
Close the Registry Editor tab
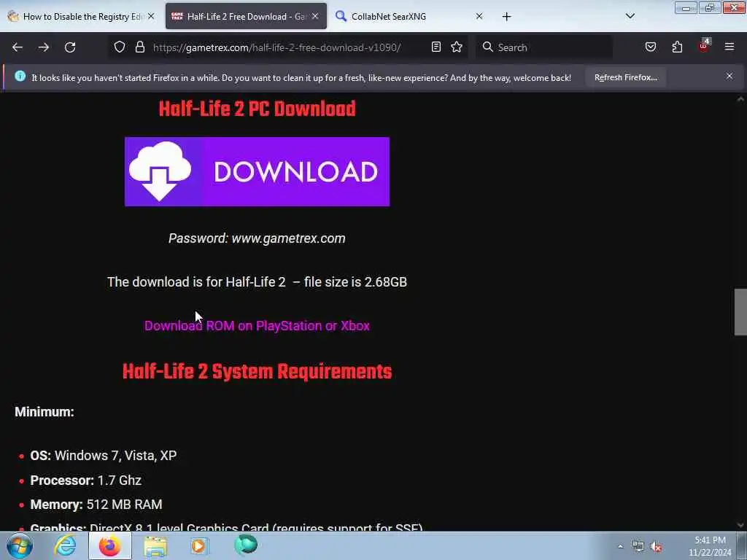tap(151, 16)
